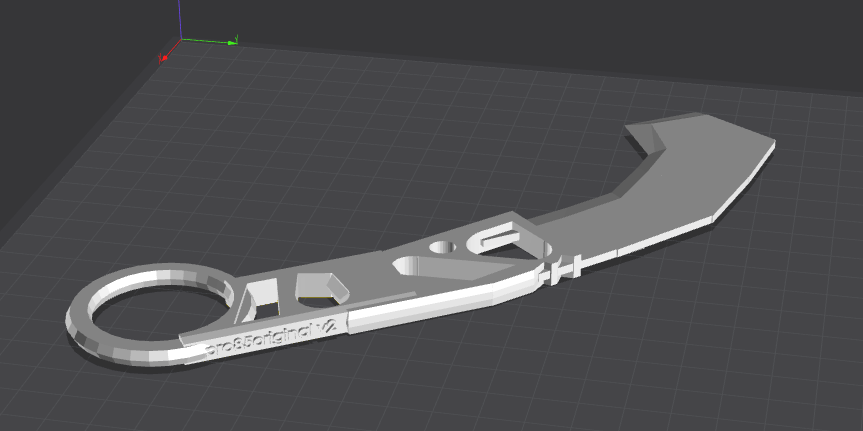This screenshot has width=863, height=431.
Task: Click the red X axis arrow
Action: (x=168, y=51)
